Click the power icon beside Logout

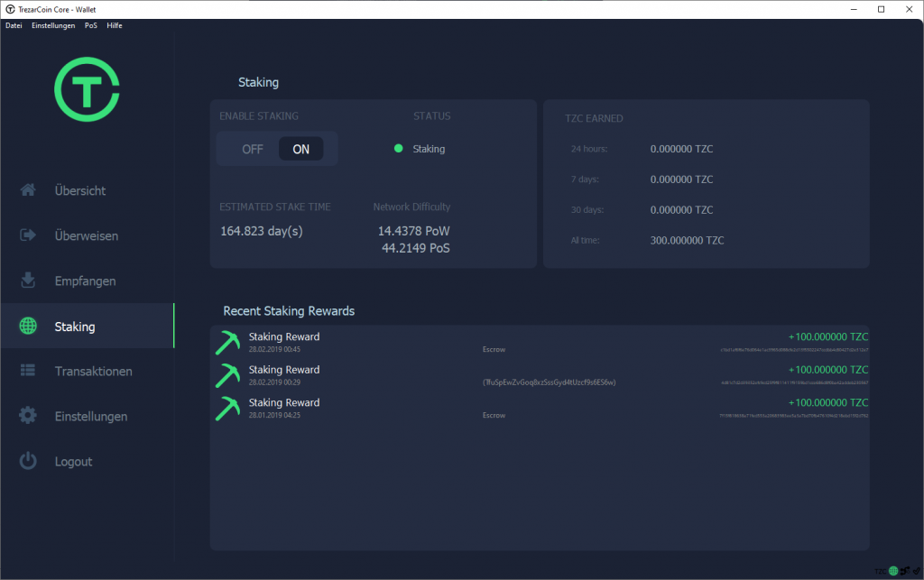pos(28,461)
